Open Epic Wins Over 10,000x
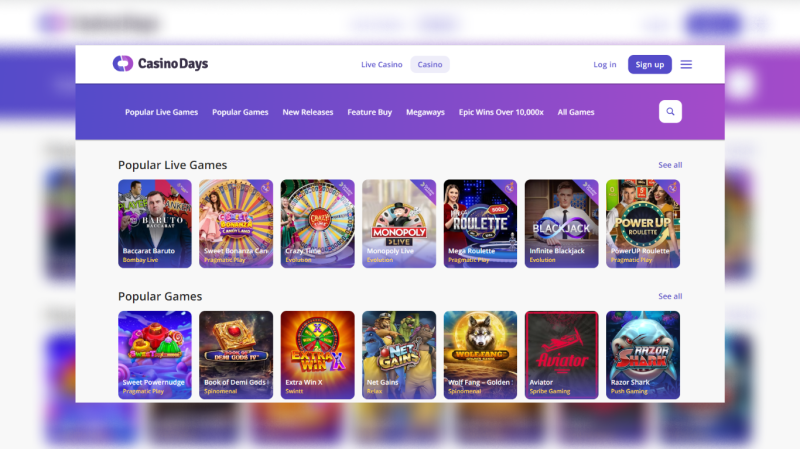Image resolution: width=800 pixels, height=449 pixels. click(x=501, y=112)
